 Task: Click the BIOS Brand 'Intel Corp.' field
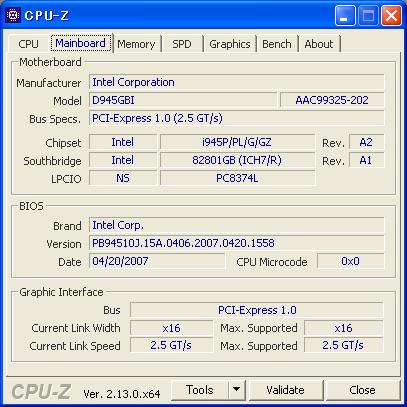tap(237, 225)
